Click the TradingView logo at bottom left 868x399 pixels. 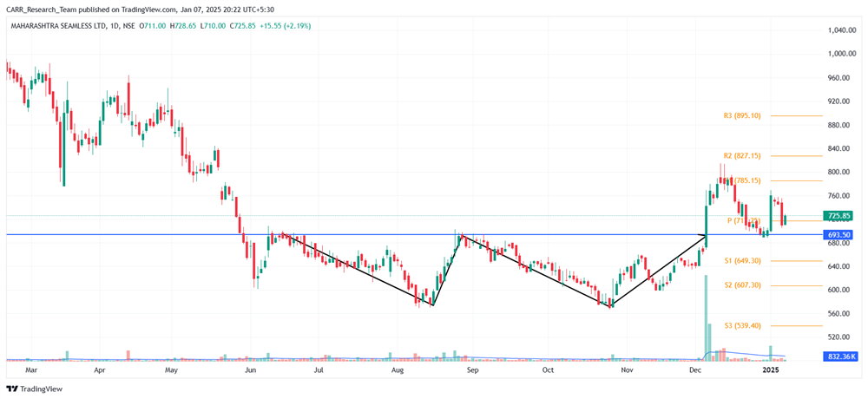click(35, 389)
